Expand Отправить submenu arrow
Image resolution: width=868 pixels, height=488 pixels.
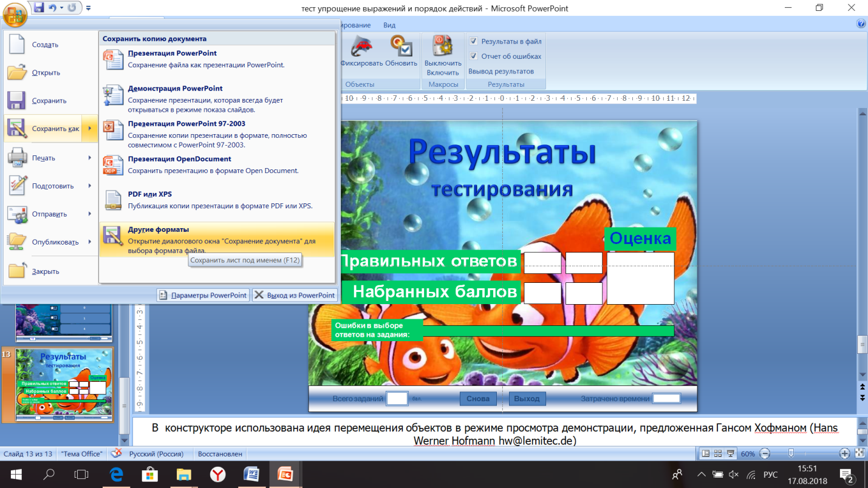90,214
